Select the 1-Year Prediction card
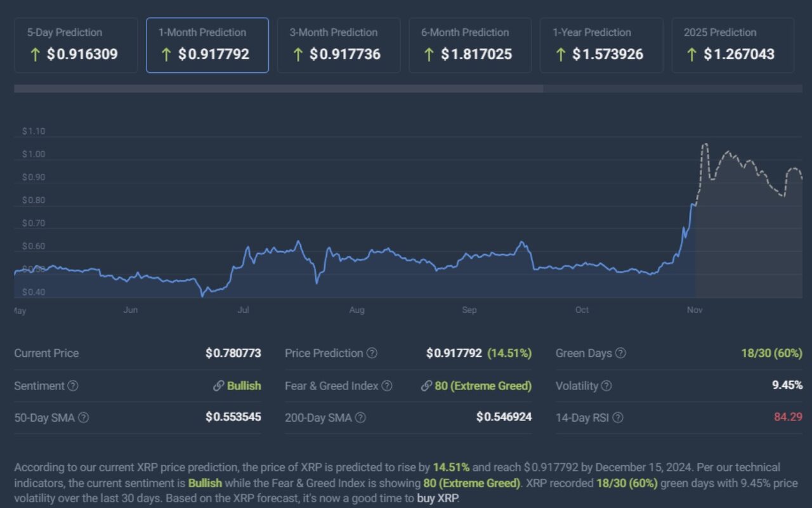The image size is (812, 508). tap(601, 45)
